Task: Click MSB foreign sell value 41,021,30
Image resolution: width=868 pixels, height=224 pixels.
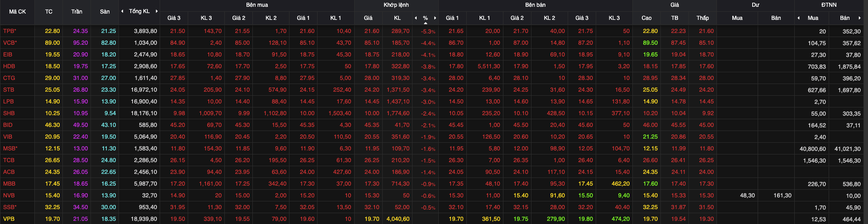Action: tap(848, 149)
